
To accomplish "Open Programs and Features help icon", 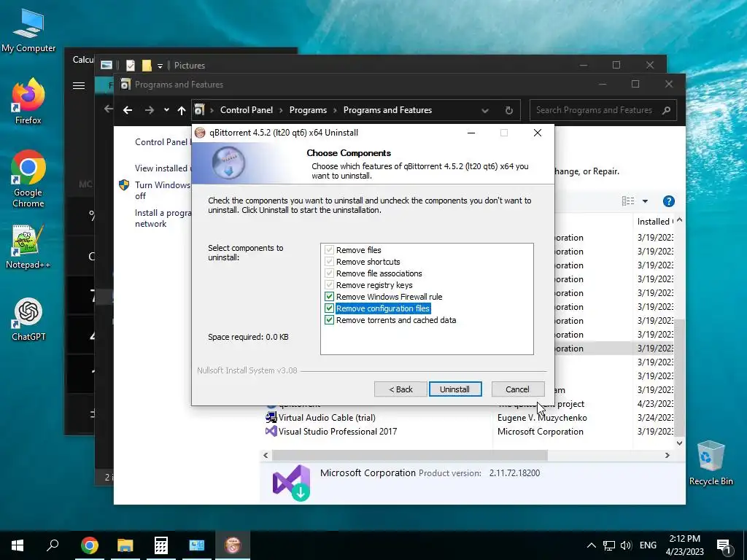I will pos(669,201).
